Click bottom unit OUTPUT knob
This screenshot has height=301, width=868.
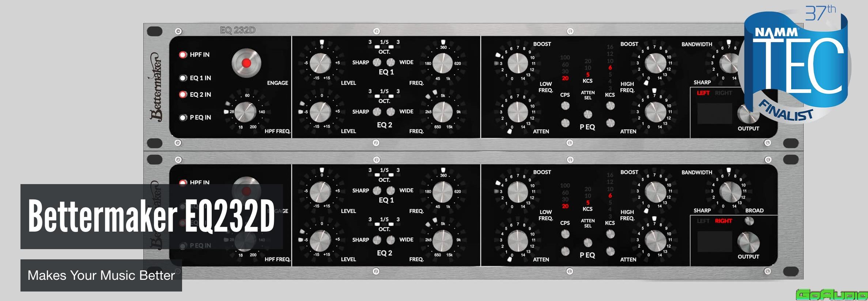point(748,242)
